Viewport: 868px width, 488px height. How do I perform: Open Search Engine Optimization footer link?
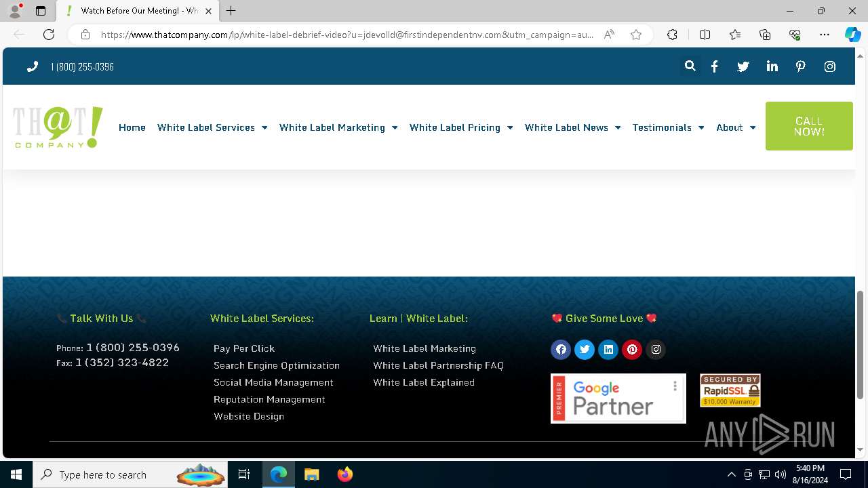tap(277, 365)
